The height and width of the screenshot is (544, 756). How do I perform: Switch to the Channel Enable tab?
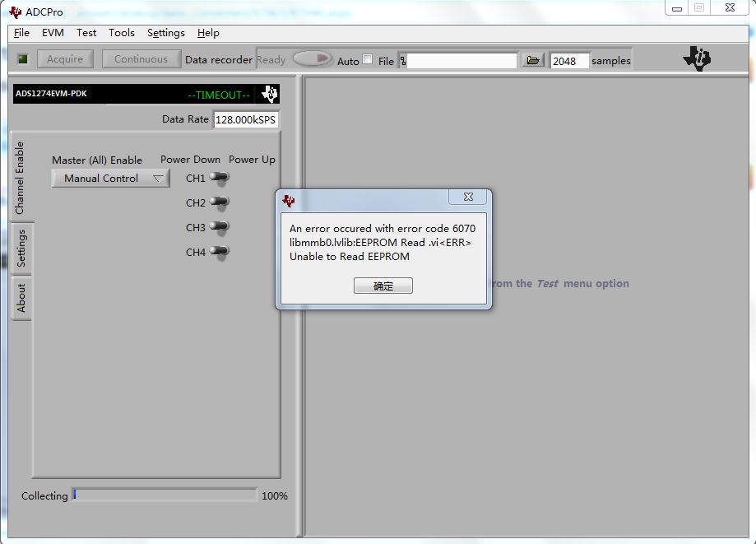[x=20, y=178]
